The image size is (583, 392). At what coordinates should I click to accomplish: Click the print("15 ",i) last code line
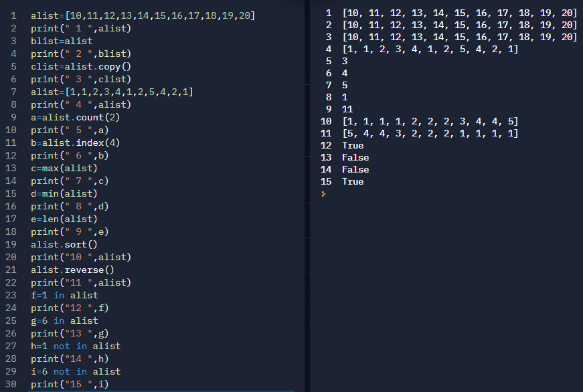pyautogui.click(x=70, y=384)
